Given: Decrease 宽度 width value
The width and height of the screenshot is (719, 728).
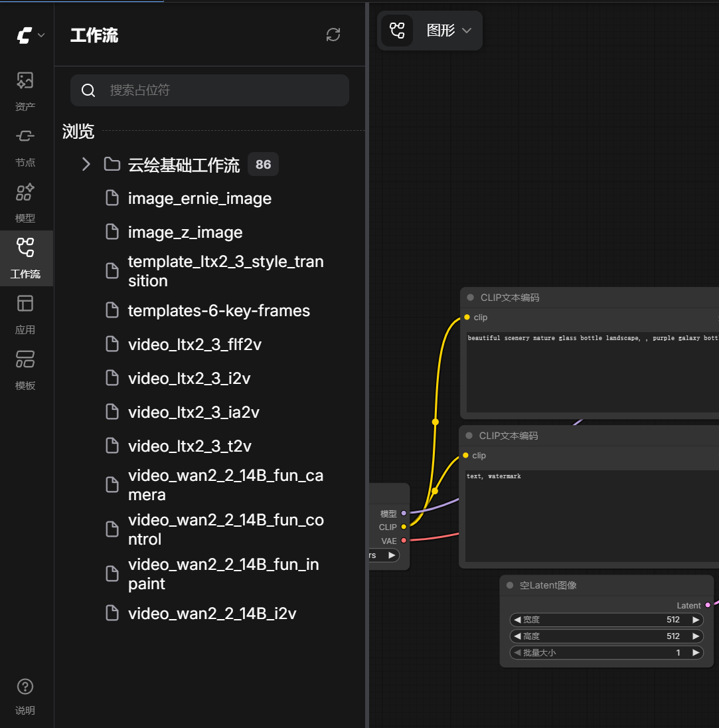Looking at the screenshot, I should point(517,619).
